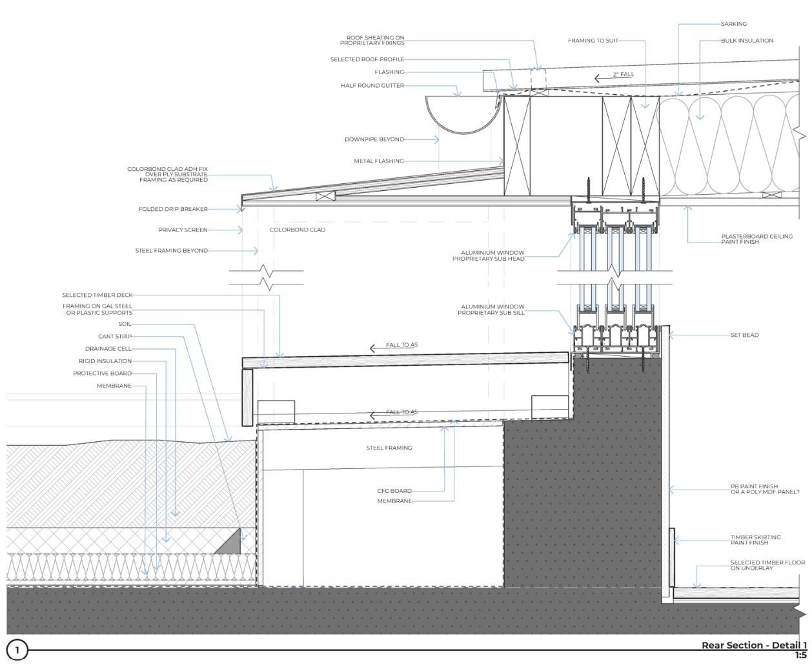Screen dimensions: 812x667
Task: Click the circled detail number 1 marker
Action: pyautogui.click(x=17, y=650)
